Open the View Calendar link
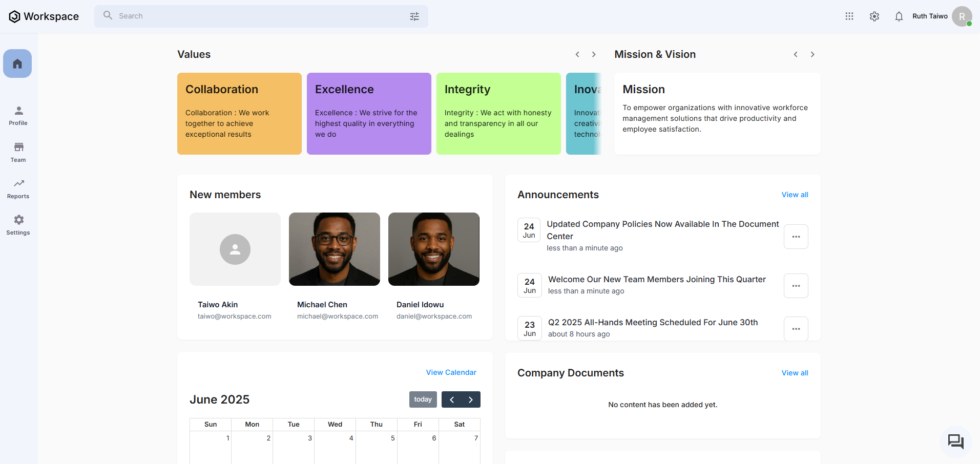The image size is (980, 464). tap(451, 372)
